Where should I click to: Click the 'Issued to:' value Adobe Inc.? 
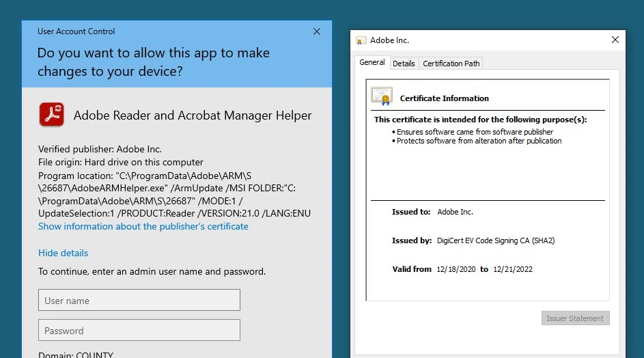click(x=455, y=212)
